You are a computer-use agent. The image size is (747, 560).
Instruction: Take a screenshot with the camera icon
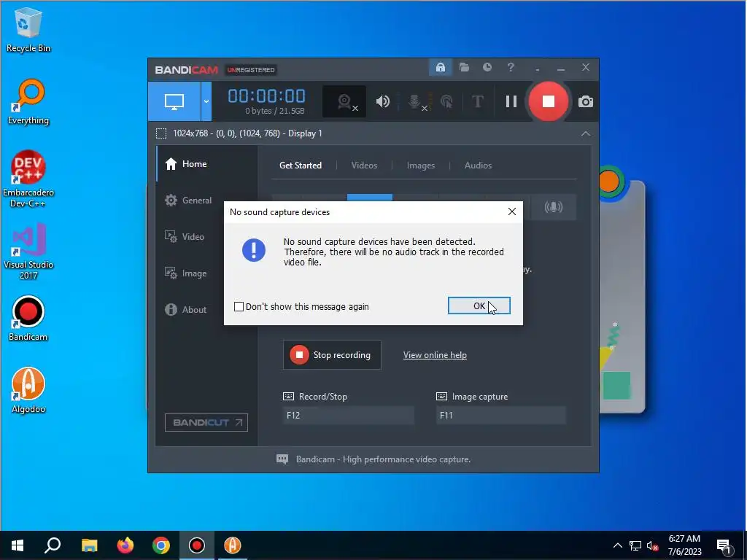[586, 102]
